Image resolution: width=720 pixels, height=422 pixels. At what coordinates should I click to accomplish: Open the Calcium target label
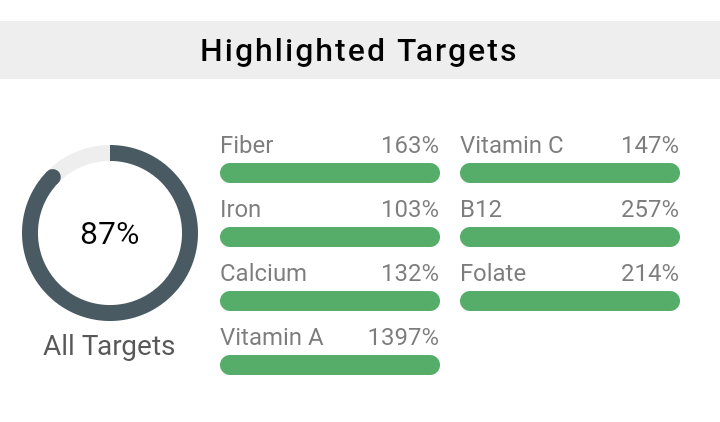coord(263,273)
